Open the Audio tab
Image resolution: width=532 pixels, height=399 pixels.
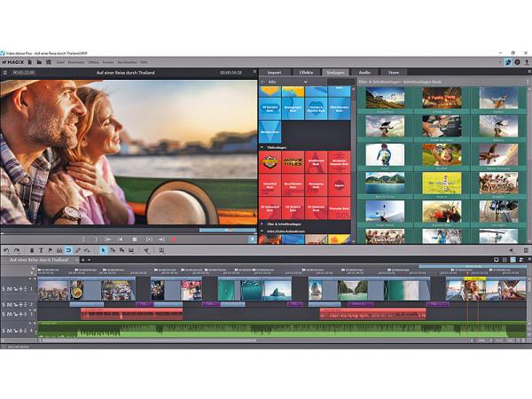364,72
